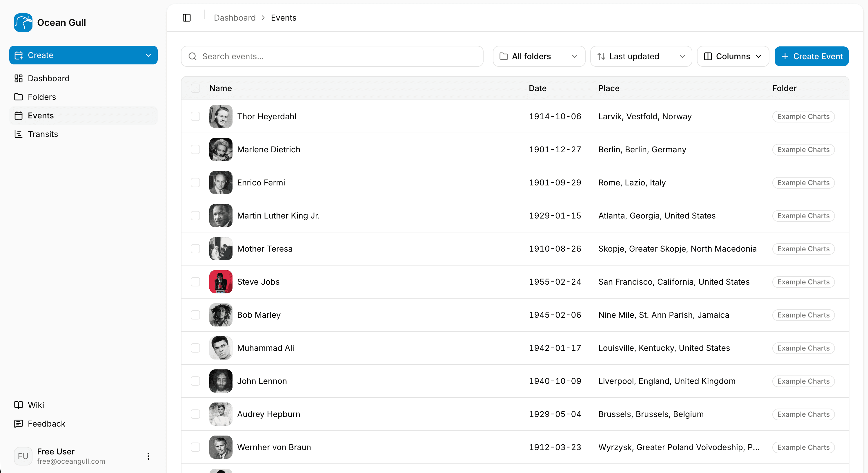Viewport: 868px width, 473px height.
Task: Open the Feedback sidebar link
Action: (x=83, y=423)
